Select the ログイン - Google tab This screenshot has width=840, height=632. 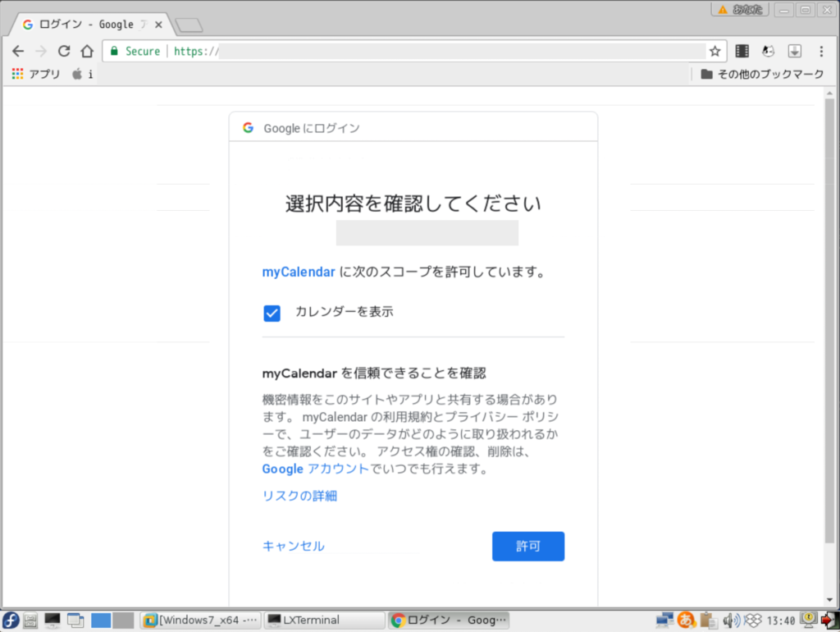tap(82, 24)
